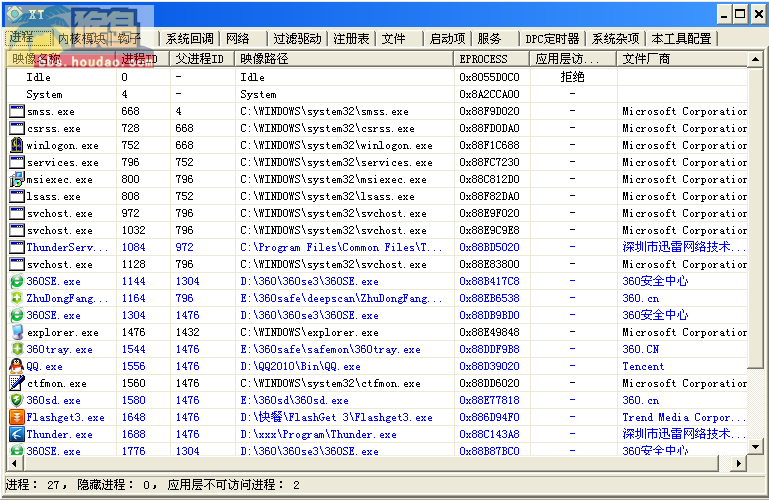Click the services.exe process icon
Screen dimensions: 769x500
tap(17, 162)
